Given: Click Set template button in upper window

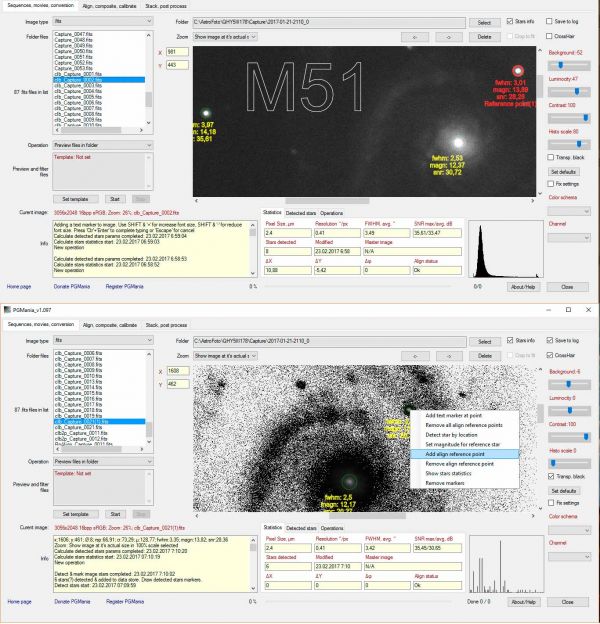Looking at the screenshot, I should pos(75,199).
